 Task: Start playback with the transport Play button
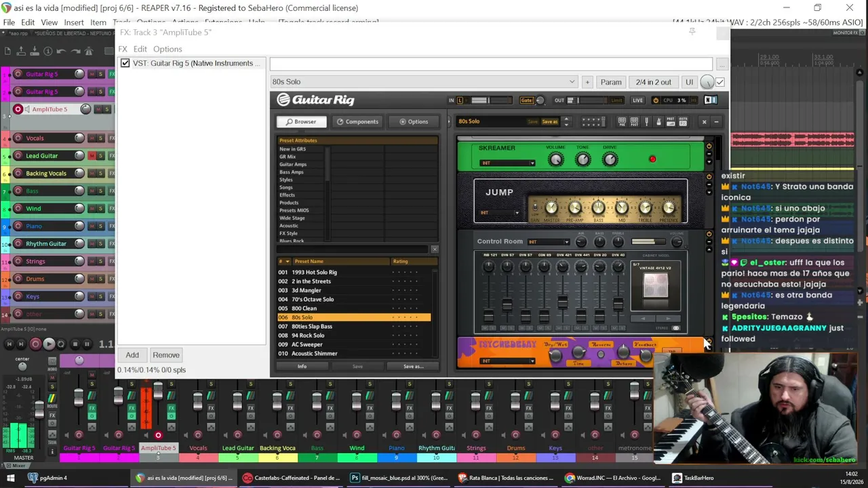click(x=49, y=344)
